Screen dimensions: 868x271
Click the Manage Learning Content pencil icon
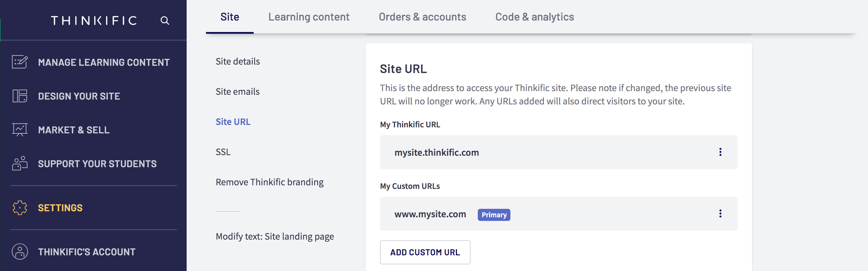(20, 62)
